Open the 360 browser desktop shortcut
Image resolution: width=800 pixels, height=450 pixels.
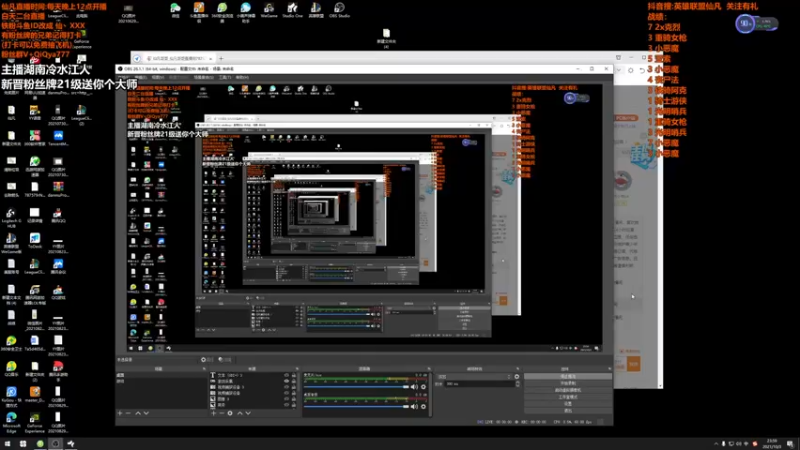pyautogui.click(x=222, y=10)
